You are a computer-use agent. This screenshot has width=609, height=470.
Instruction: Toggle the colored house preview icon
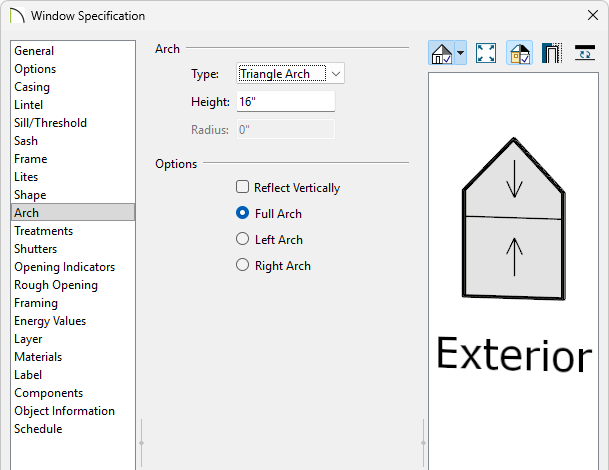519,53
